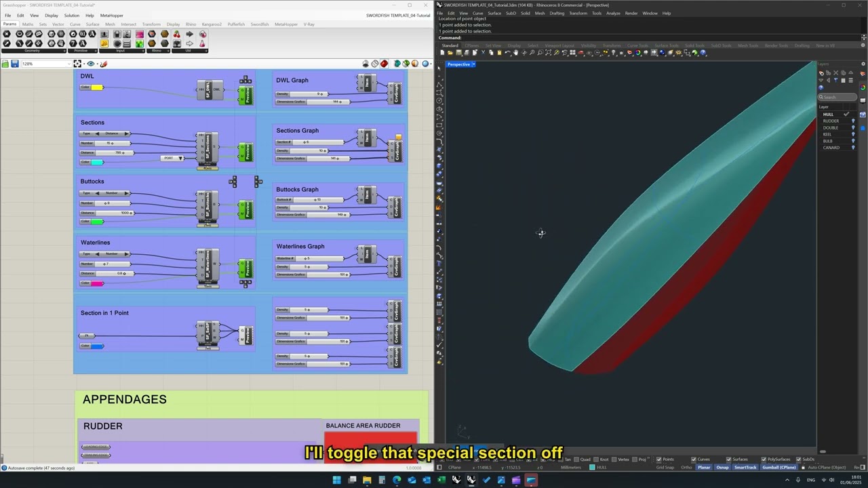Open File Explorer from taskbar
This screenshot has width=868, height=488.
[x=367, y=481]
